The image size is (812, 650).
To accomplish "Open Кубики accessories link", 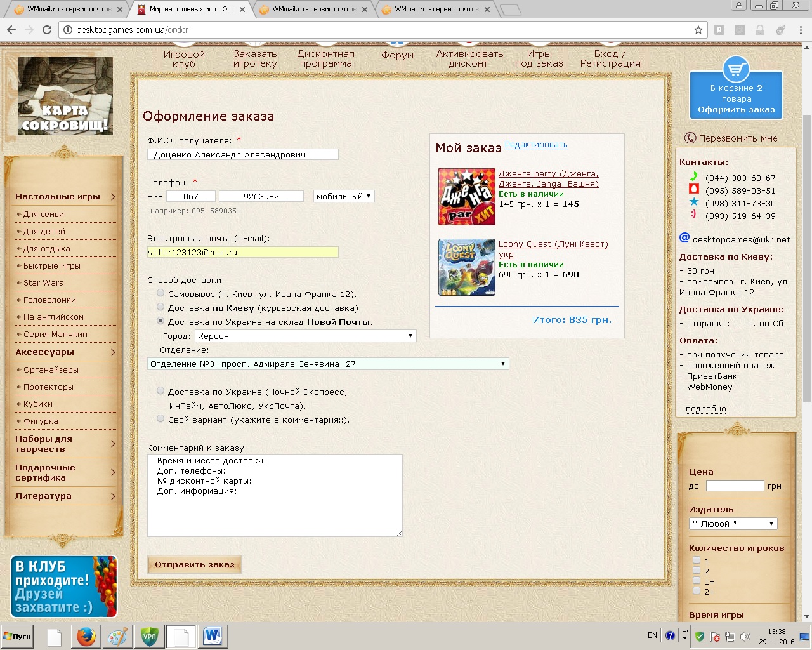I will (x=38, y=404).
